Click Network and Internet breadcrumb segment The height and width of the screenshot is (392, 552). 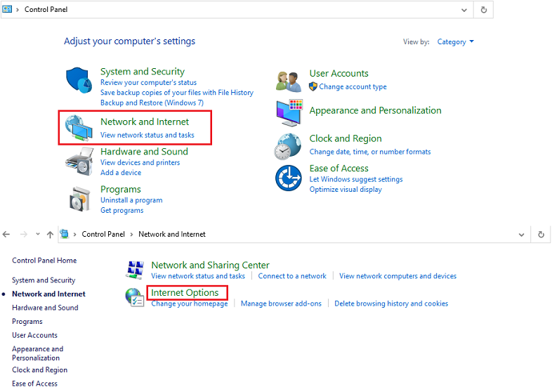pyautogui.click(x=172, y=234)
